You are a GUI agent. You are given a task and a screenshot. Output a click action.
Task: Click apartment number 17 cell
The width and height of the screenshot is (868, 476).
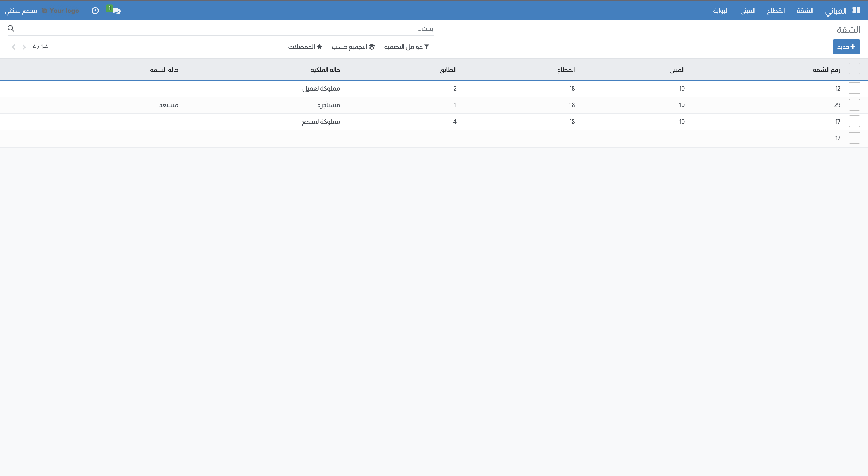coord(838,122)
